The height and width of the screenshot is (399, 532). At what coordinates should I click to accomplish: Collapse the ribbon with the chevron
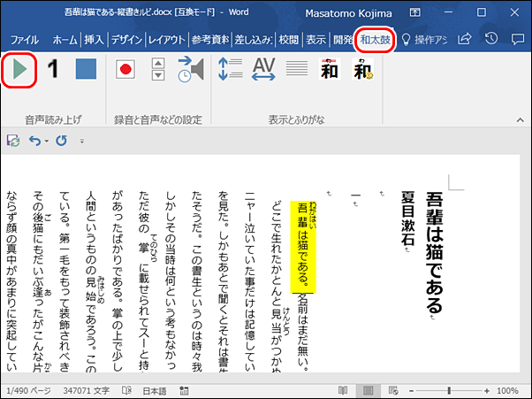pyautogui.click(x=520, y=119)
